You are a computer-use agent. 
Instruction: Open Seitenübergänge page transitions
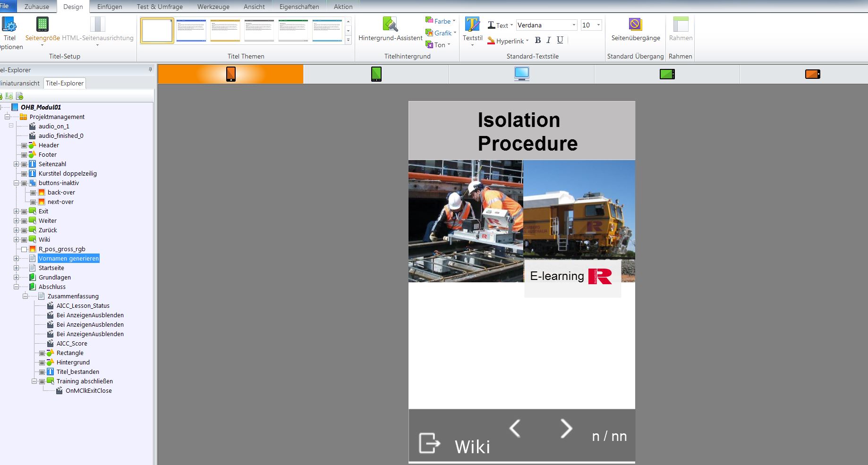(x=635, y=29)
